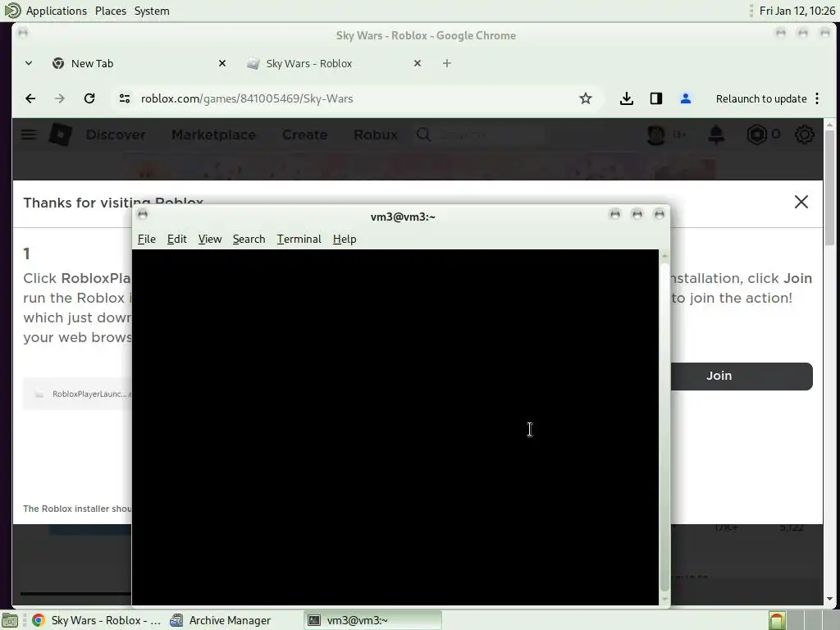Viewport: 840px width, 630px height.
Task: Click Roblox search magnifier icon
Action: point(423,135)
